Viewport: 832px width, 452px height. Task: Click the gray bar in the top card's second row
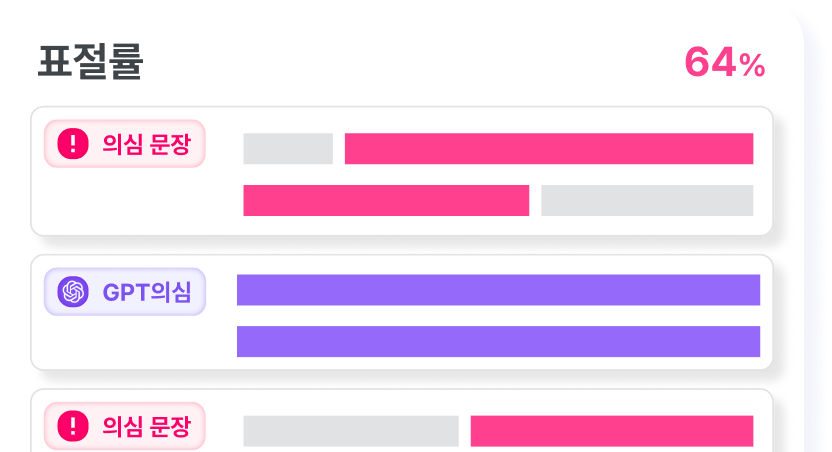click(647, 200)
